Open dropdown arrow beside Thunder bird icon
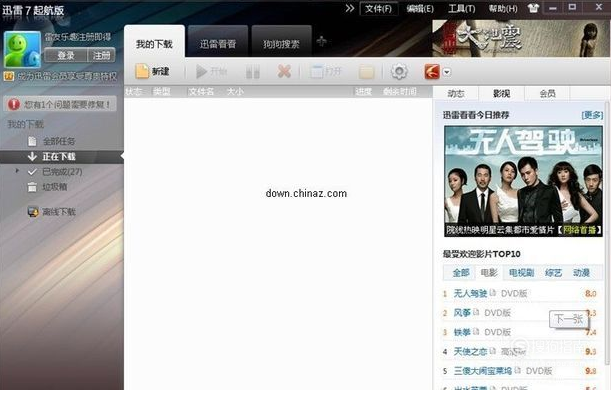Image resolution: width=611 pixels, height=393 pixels. [x=447, y=72]
